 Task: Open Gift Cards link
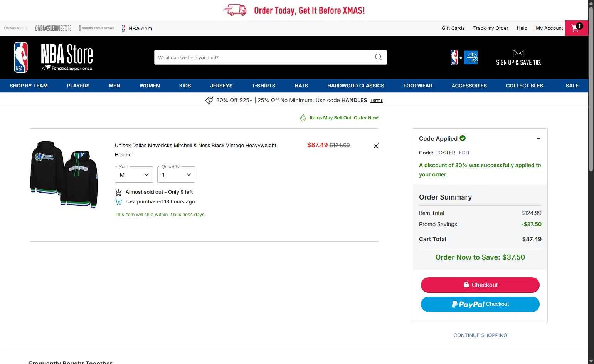[453, 28]
